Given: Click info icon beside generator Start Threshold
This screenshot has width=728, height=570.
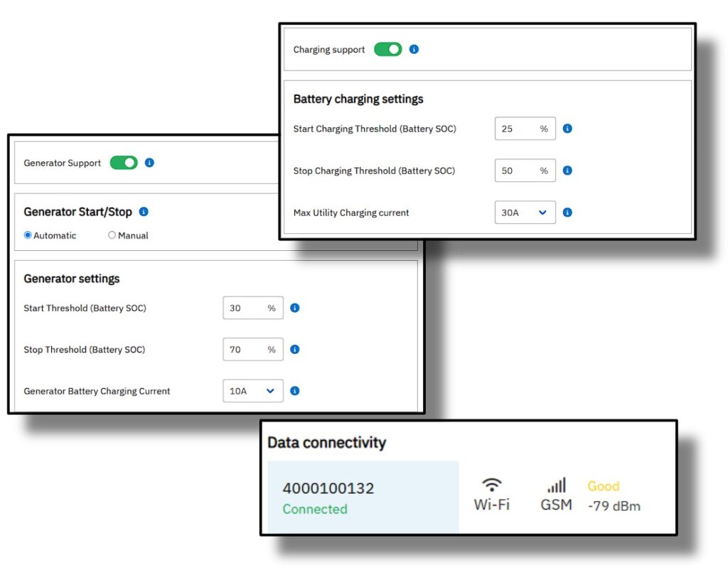Looking at the screenshot, I should click(295, 308).
